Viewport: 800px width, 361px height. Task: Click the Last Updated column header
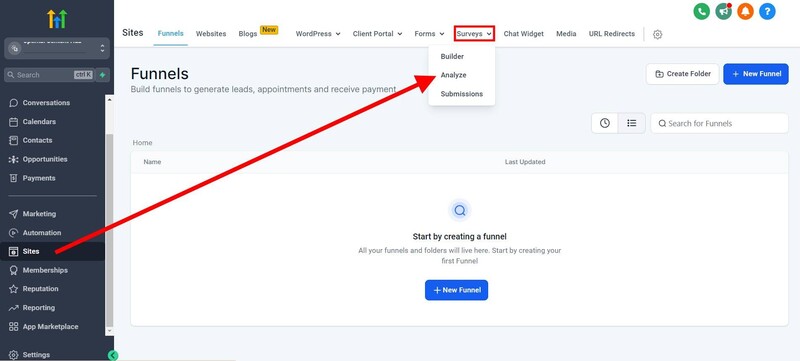tap(525, 162)
